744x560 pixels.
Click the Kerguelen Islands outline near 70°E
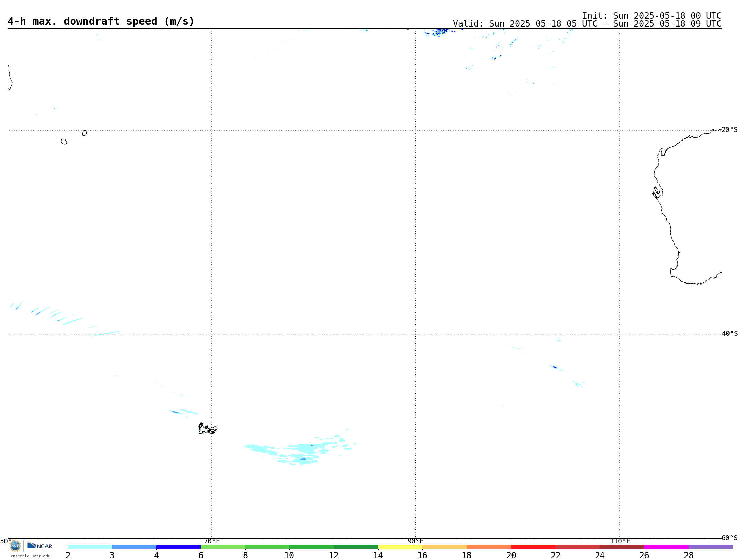pyautogui.click(x=208, y=428)
